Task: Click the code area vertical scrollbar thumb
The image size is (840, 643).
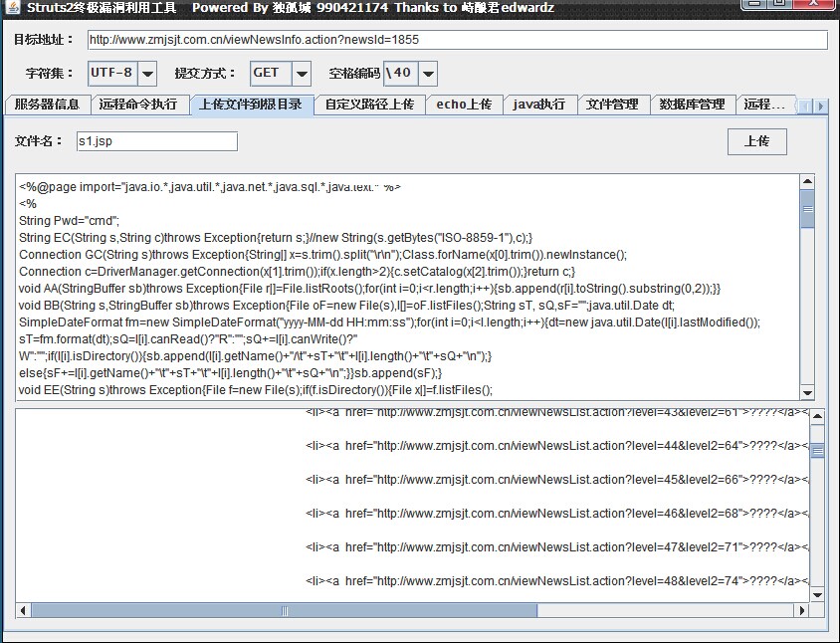Action: [807, 209]
